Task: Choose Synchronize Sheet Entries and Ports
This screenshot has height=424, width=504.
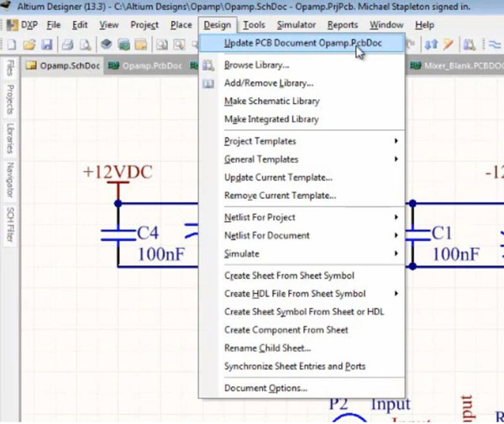Action: [x=302, y=366]
